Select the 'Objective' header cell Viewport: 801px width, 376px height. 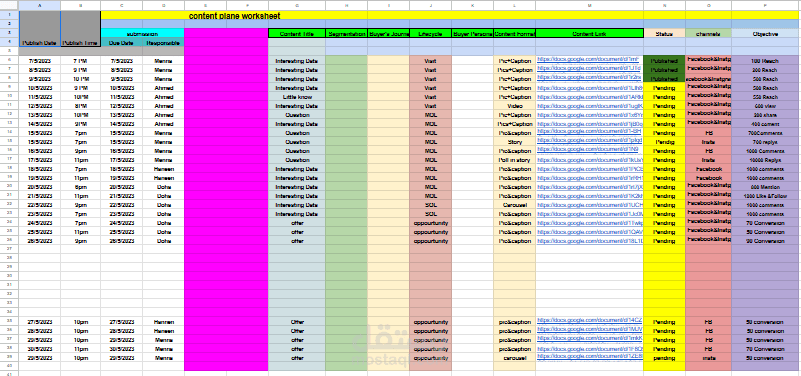pos(766,34)
